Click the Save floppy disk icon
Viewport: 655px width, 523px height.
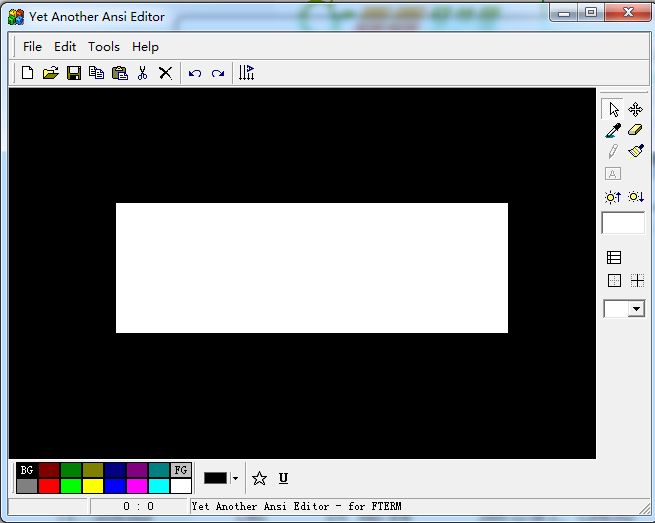pyautogui.click(x=73, y=73)
